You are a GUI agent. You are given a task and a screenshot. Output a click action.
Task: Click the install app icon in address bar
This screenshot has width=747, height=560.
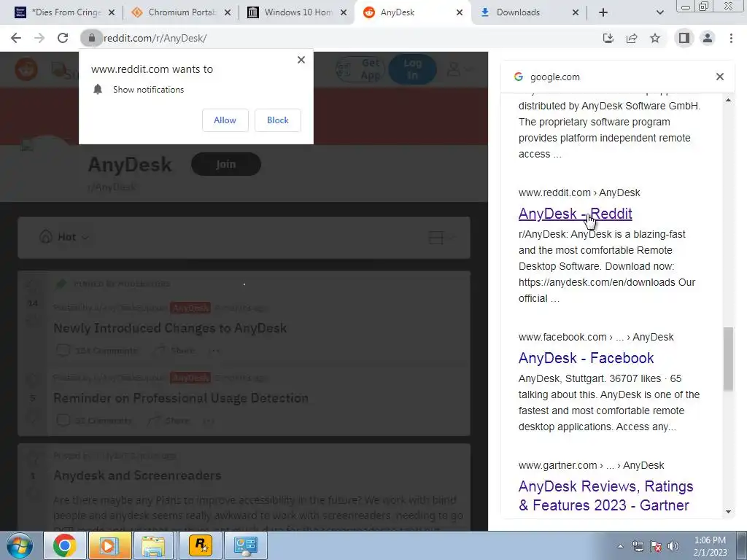pos(608,38)
